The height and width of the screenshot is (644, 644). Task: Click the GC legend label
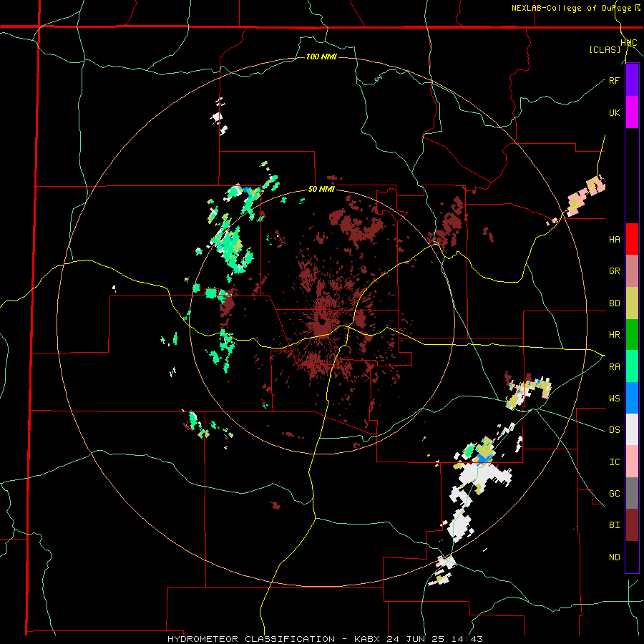click(615, 493)
